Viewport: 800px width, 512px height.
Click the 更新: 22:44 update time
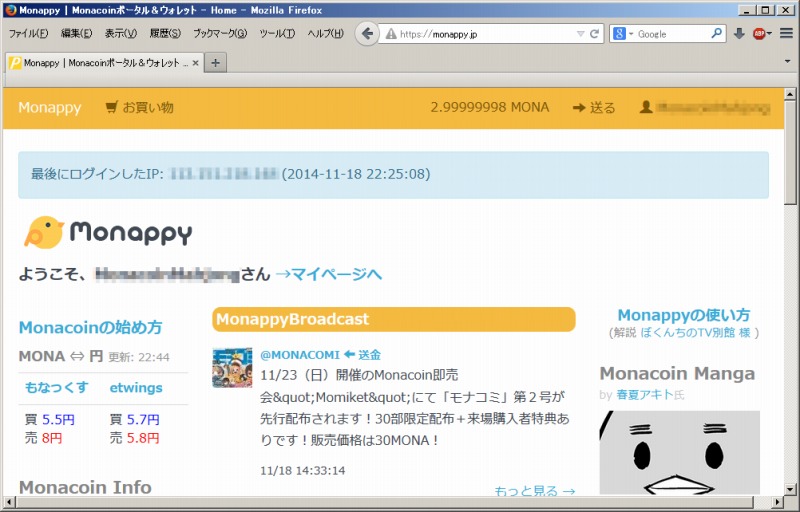139,357
